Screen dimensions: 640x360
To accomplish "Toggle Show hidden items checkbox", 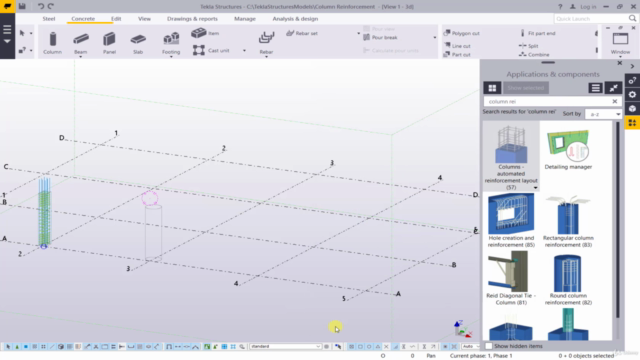I will point(489,346).
